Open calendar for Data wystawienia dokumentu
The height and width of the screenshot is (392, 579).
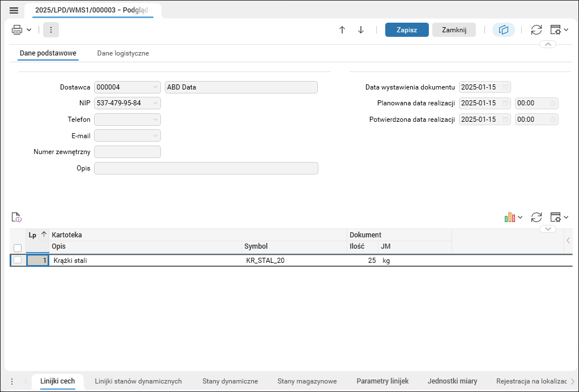point(505,87)
